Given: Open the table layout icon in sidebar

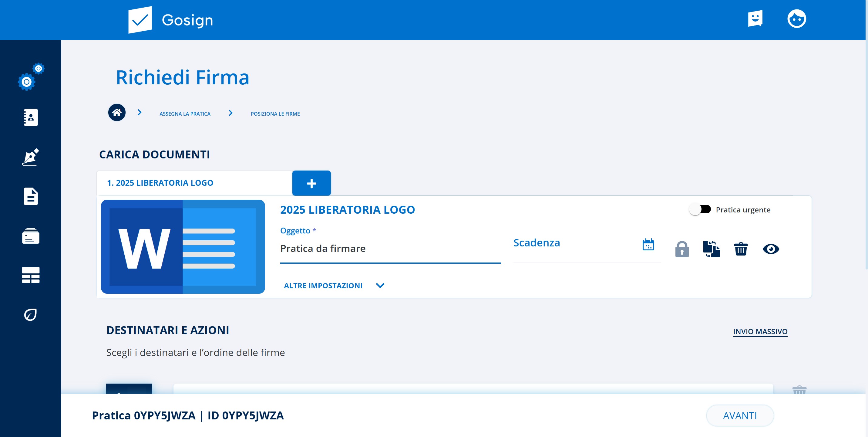Looking at the screenshot, I should point(31,275).
